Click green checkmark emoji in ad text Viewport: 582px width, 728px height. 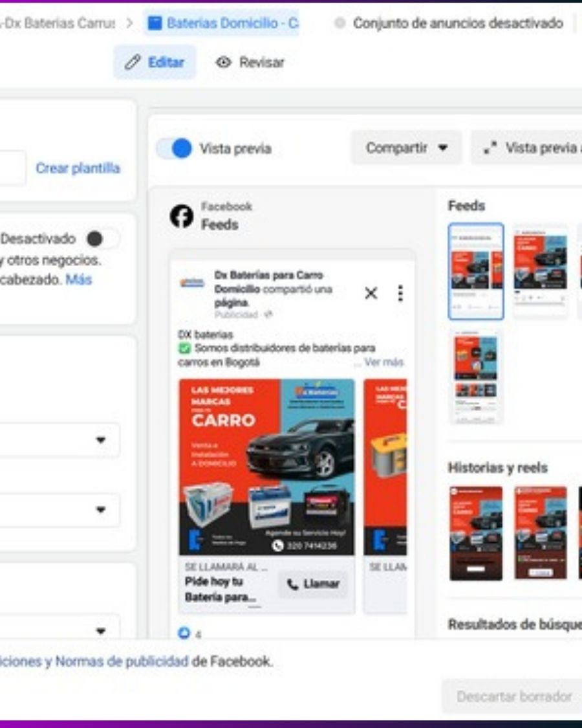[185, 348]
